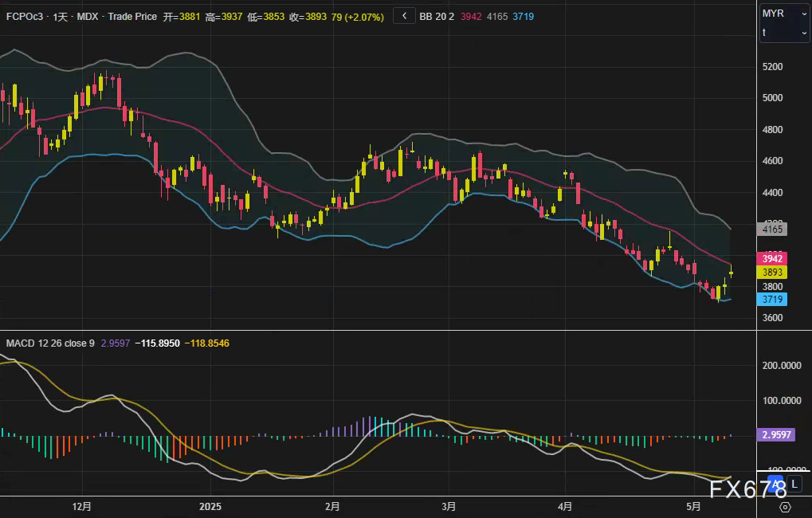
Task: Click the pink 3942 middle band price tag
Action: pos(771,259)
